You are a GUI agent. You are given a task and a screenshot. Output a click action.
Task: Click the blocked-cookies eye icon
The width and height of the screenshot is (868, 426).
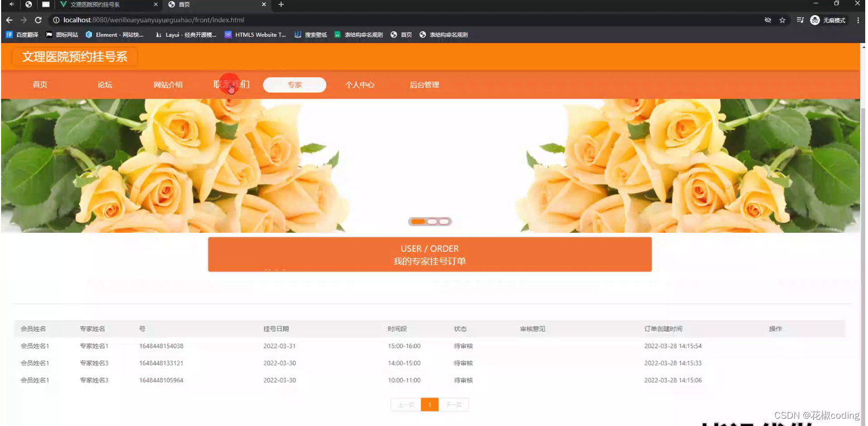pos(768,20)
